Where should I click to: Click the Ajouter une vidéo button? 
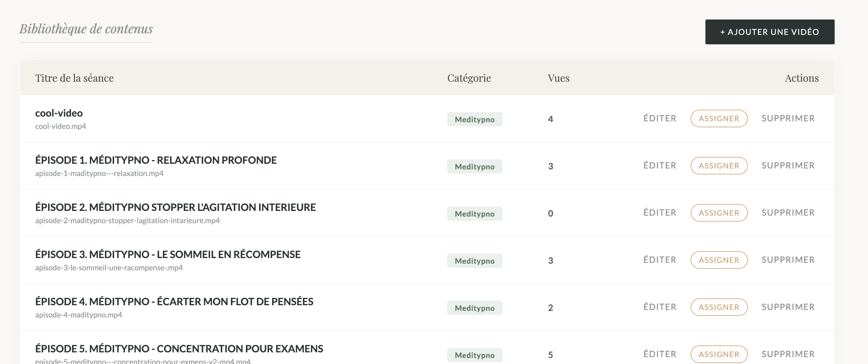770,32
